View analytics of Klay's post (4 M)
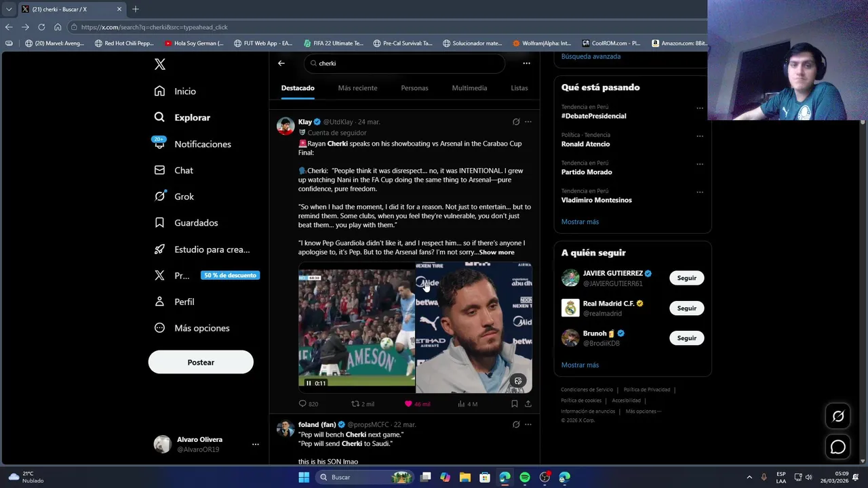The width and height of the screenshot is (868, 488). 467,404
